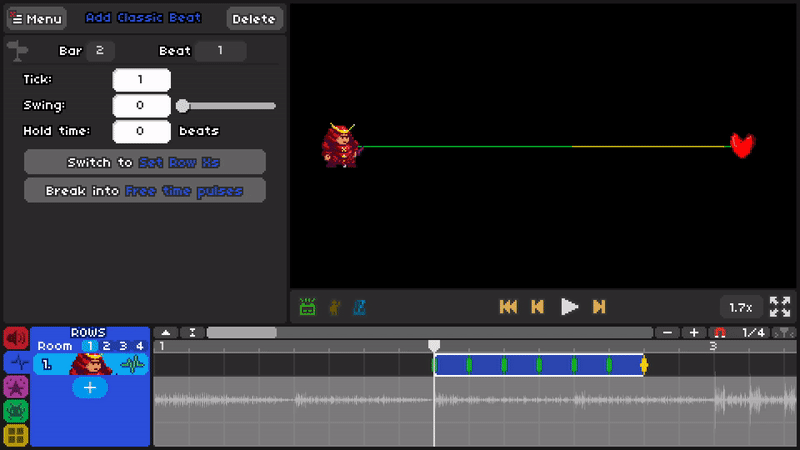Viewport: 800px width, 450px height.
Task: Switch to the Rows heartbeat tab
Action: pos(16,363)
